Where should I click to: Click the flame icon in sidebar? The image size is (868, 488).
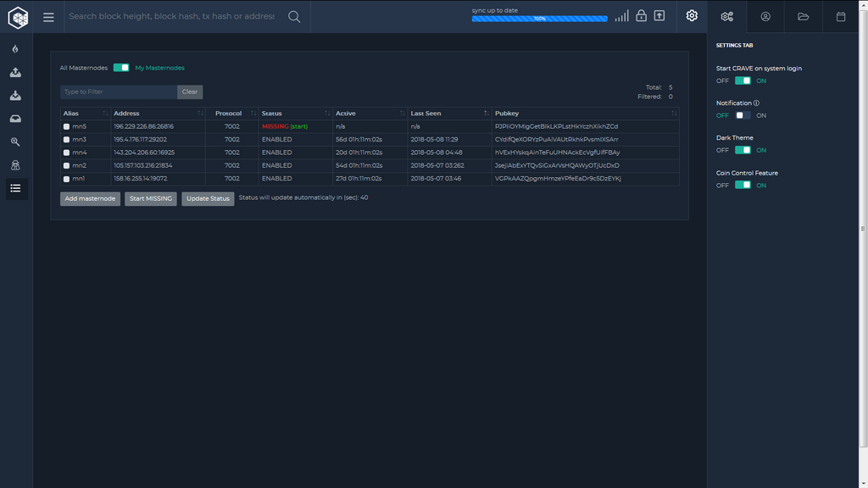click(15, 48)
